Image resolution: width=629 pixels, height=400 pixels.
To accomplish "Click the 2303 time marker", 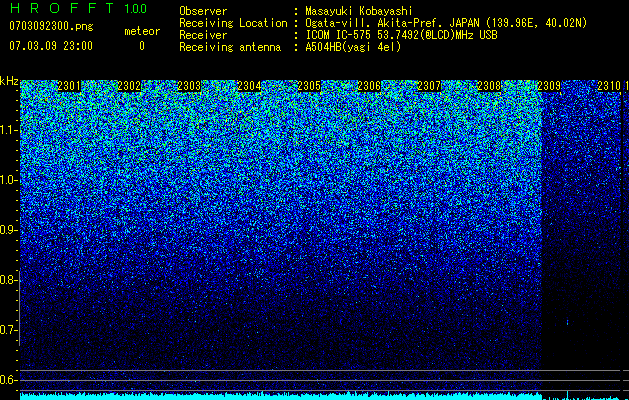I will tap(189, 86).
